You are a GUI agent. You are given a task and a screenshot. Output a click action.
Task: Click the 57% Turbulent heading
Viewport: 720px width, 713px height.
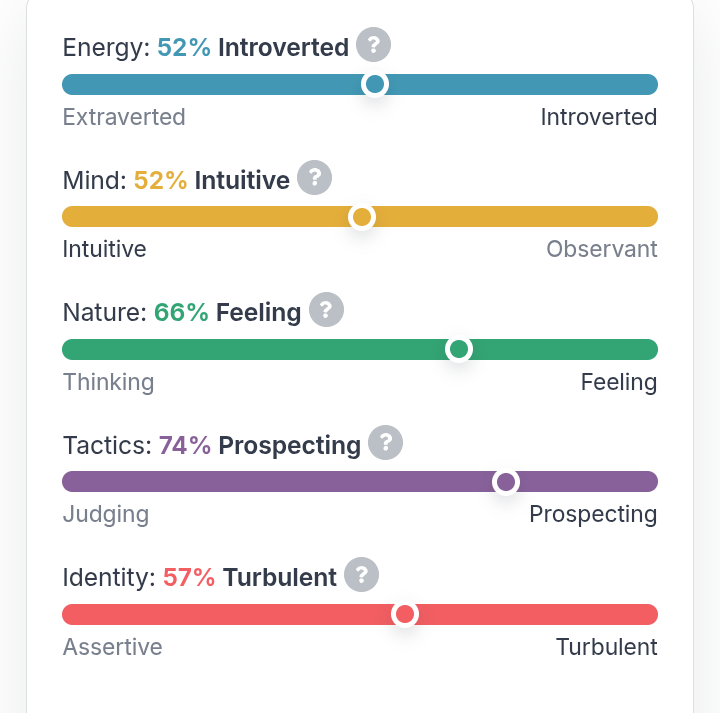point(249,577)
